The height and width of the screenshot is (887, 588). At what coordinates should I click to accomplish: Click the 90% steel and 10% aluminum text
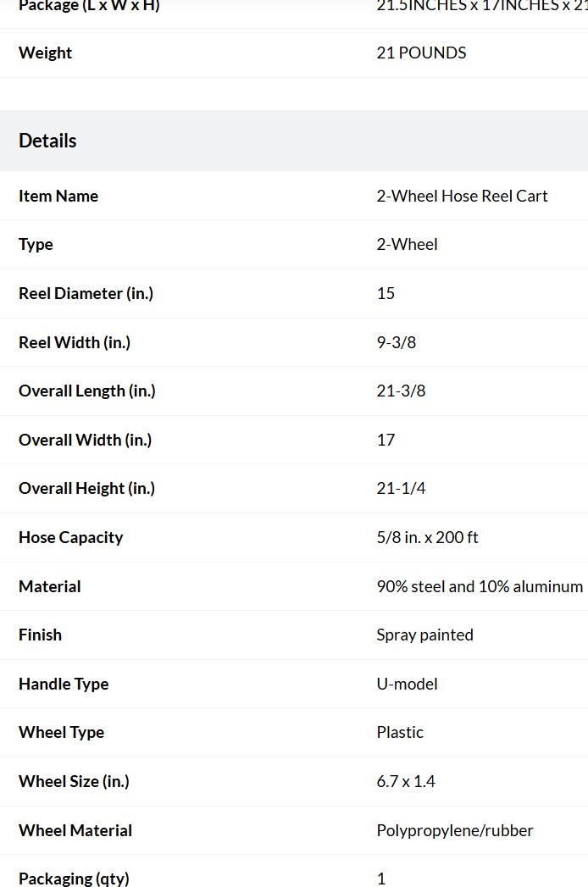(480, 586)
